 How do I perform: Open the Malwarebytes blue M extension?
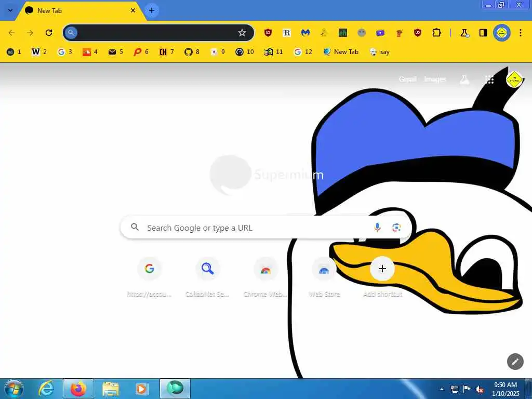click(305, 33)
